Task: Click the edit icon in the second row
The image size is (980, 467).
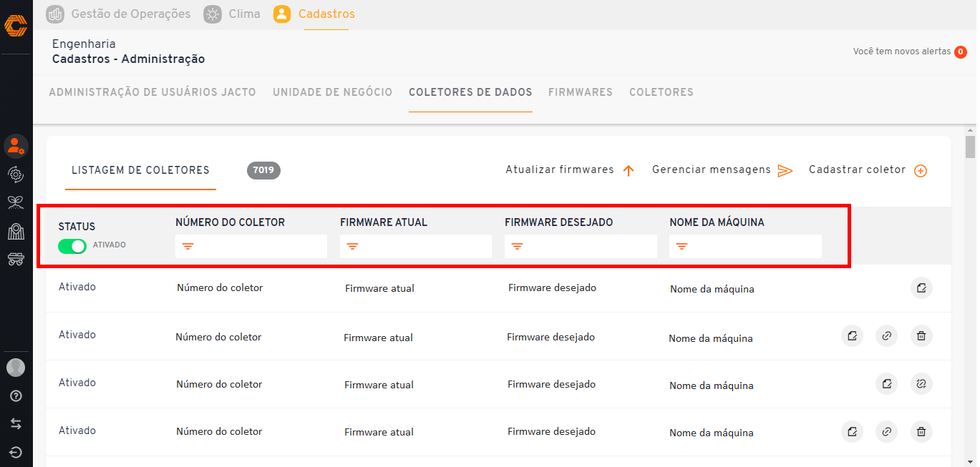Action: click(x=852, y=335)
